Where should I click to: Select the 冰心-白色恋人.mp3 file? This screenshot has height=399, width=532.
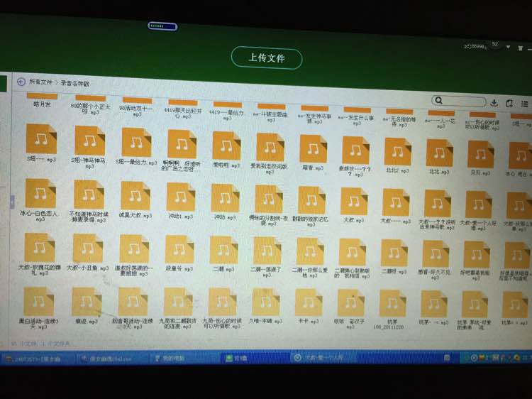(x=40, y=193)
